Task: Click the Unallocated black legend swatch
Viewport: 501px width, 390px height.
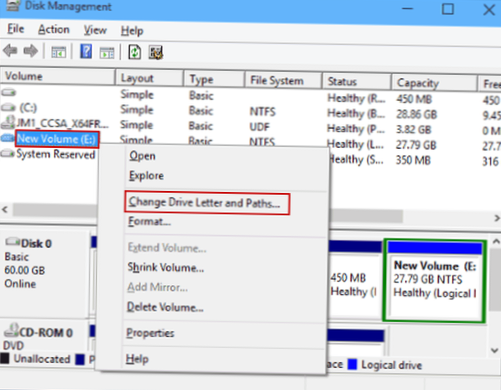Action: click(5, 358)
